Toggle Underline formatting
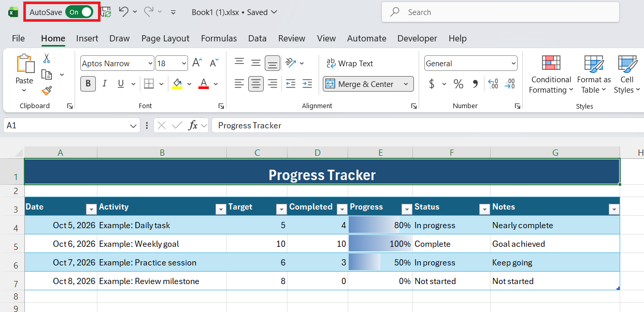Screen dimensions: 644x312 coord(121,83)
